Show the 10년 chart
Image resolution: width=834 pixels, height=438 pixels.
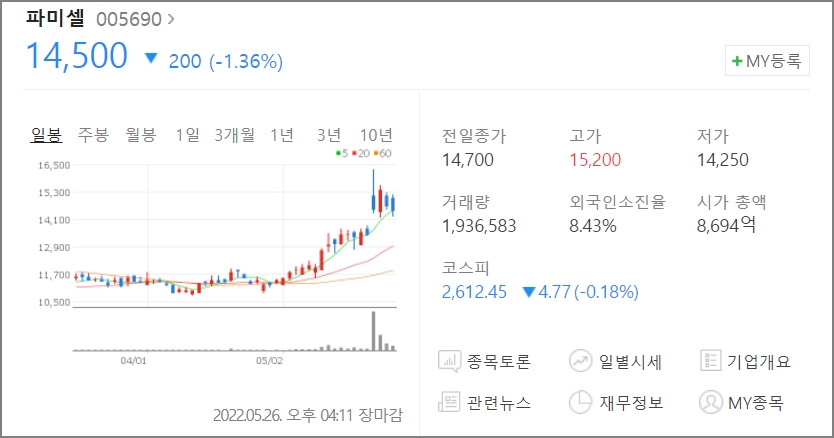[376, 135]
